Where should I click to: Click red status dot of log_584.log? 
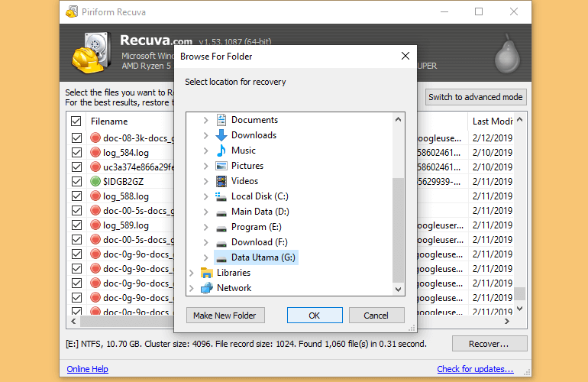(x=95, y=152)
